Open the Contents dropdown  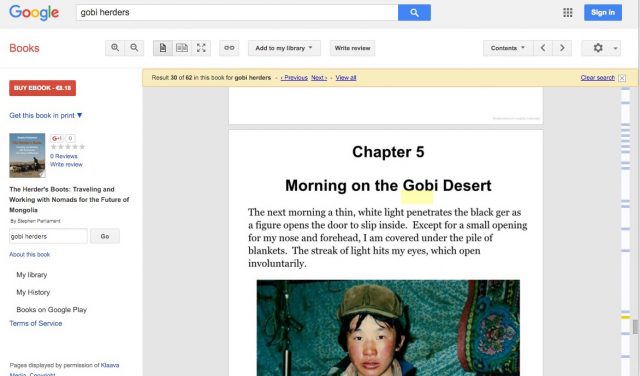(508, 48)
